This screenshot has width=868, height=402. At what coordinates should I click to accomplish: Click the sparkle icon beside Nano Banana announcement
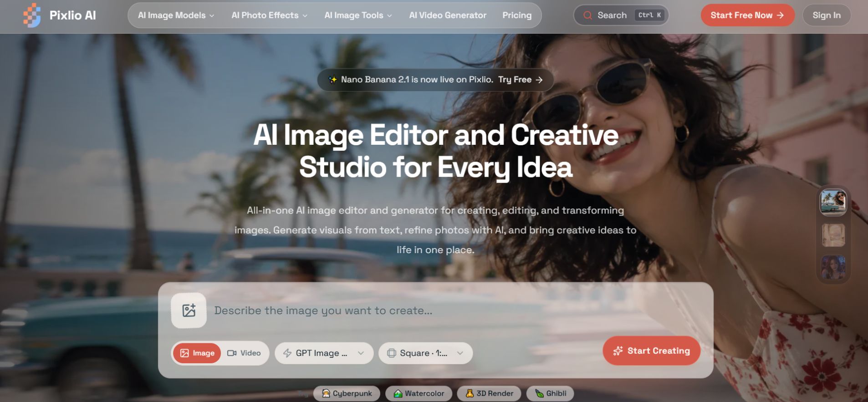(333, 80)
